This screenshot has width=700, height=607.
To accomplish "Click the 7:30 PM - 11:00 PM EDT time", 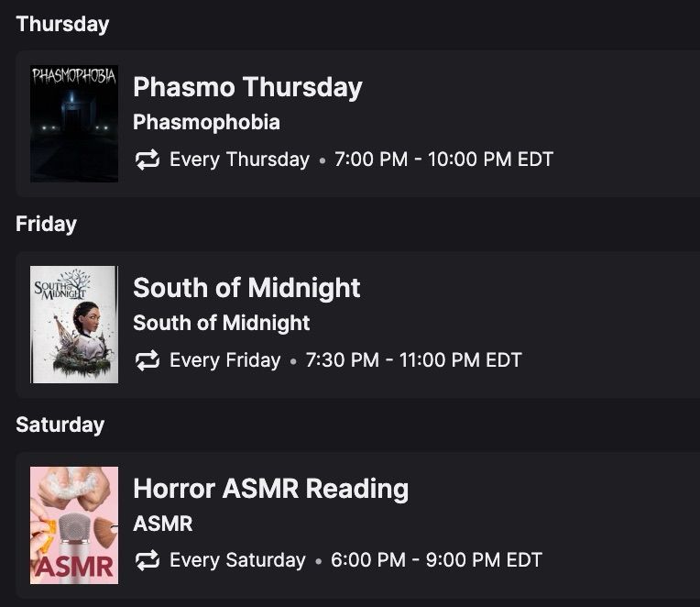I will [x=413, y=360].
